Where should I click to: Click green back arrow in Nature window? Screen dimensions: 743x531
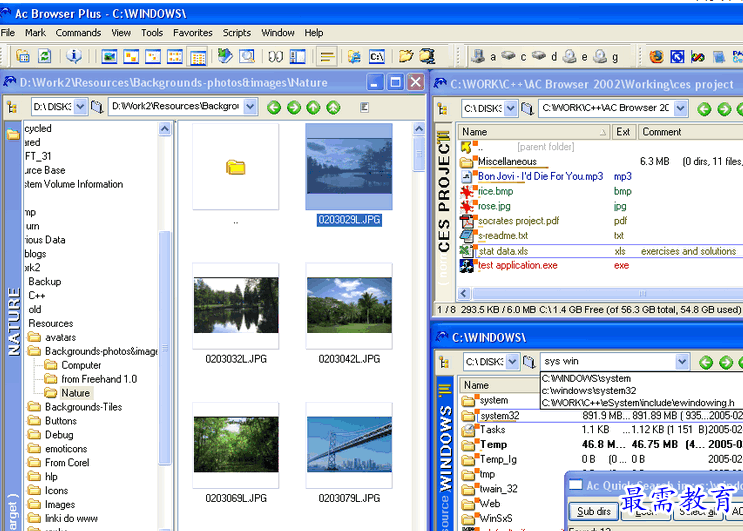(274, 108)
